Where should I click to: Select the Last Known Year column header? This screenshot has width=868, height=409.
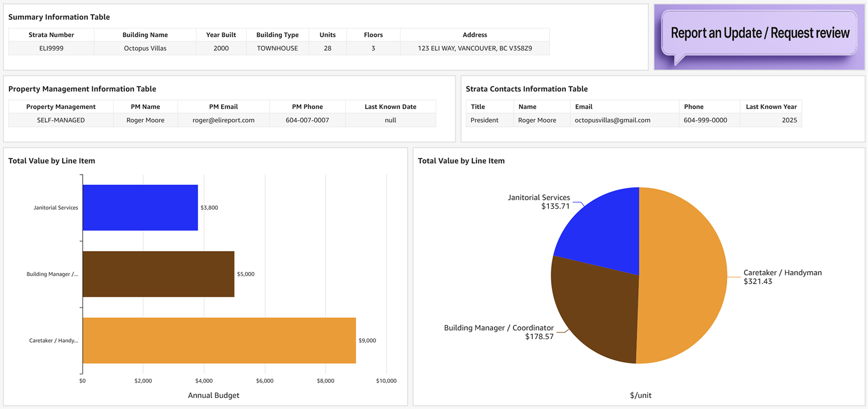[x=771, y=107]
